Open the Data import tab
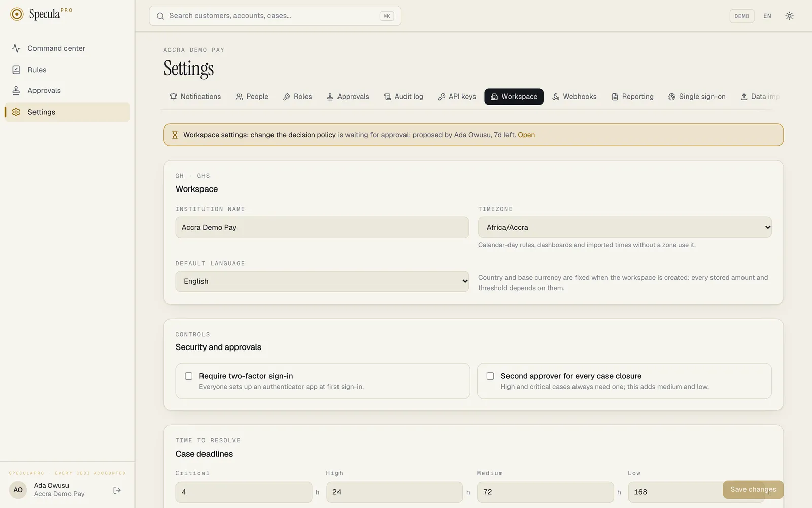 [760, 97]
